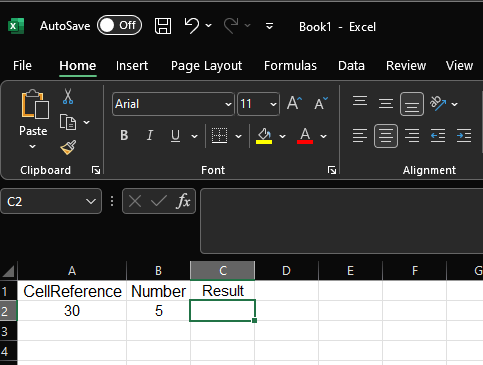Screen dimensions: 483x365
Task: Click the Name Box showing C2
Action: 43,201
